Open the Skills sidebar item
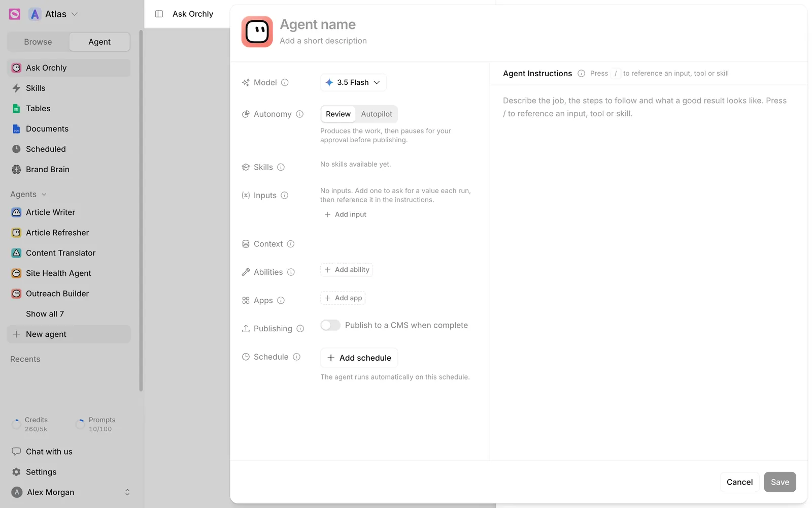The width and height of the screenshot is (812, 508). (x=69, y=88)
